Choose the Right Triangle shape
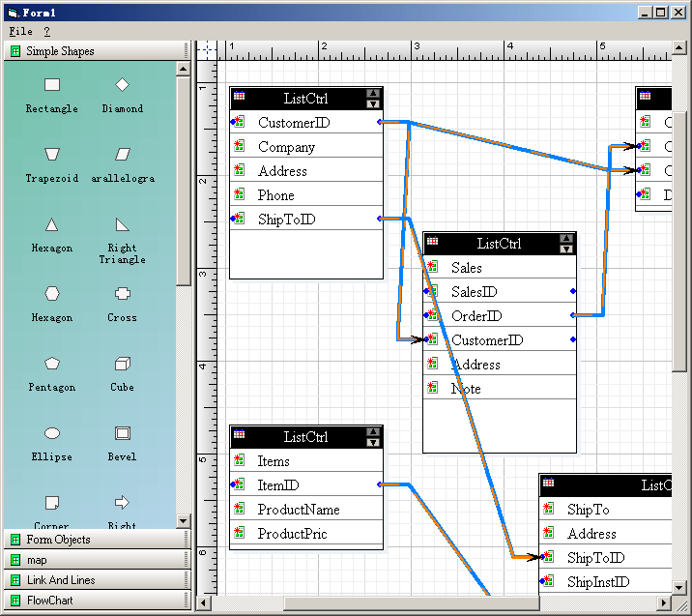This screenshot has width=692, height=616. coord(122,225)
